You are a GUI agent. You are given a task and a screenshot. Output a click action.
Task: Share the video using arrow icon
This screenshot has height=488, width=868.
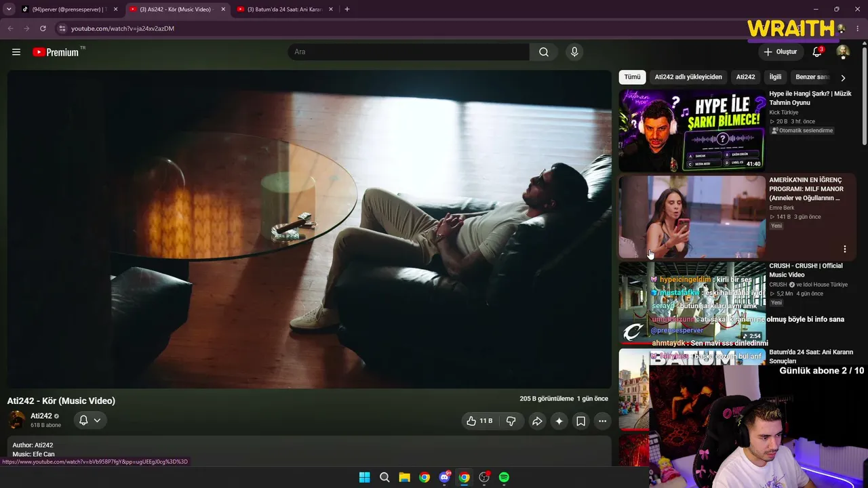pyautogui.click(x=536, y=421)
